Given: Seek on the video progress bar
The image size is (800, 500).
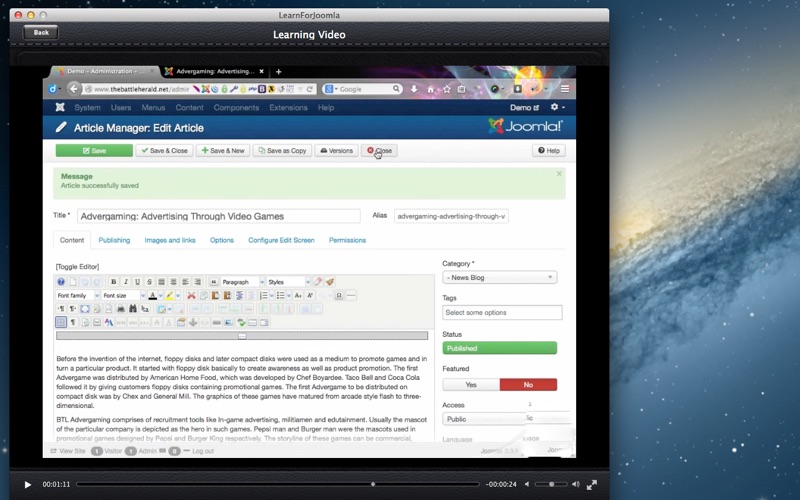Looking at the screenshot, I should pos(278,484).
